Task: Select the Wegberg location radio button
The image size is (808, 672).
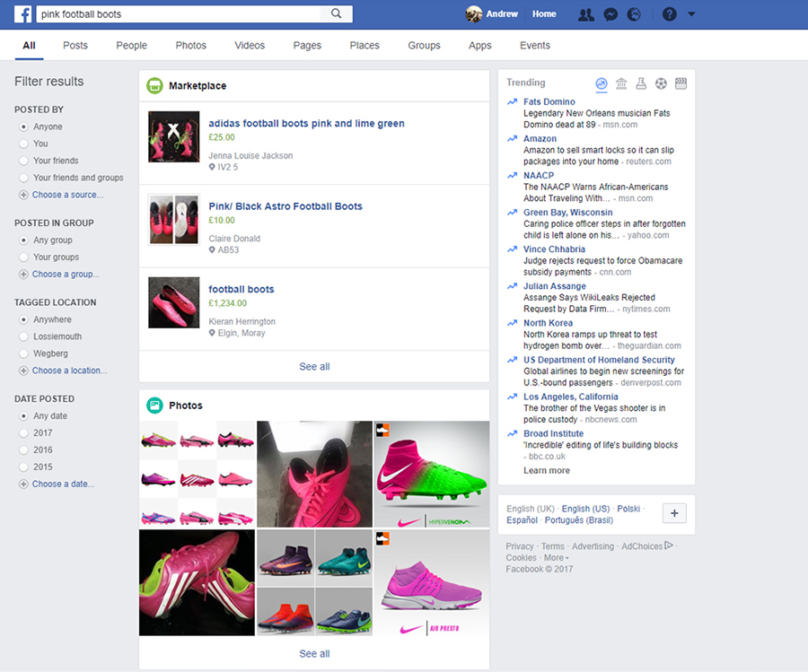Action: point(23,353)
